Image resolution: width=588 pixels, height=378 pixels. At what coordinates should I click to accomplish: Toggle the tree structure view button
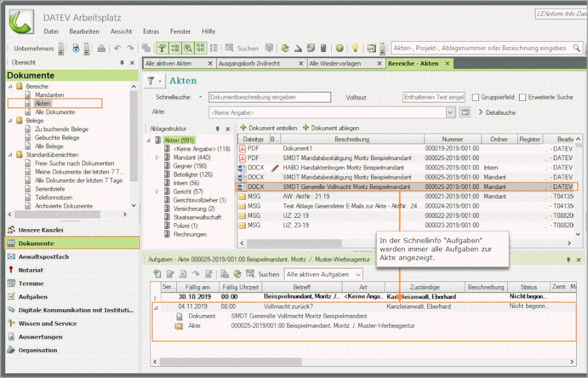pos(162,48)
